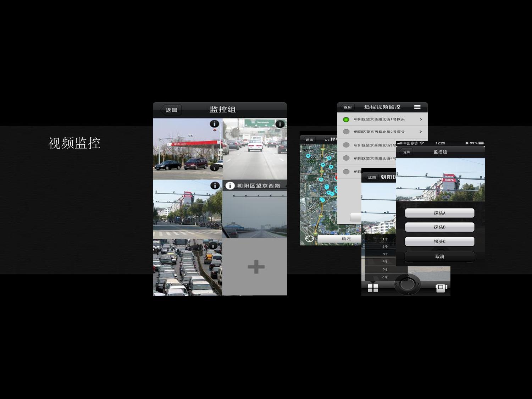Viewport: 532px width, 399px height.
Task: Choose 6号 in the camera number list
Action: coord(385,277)
